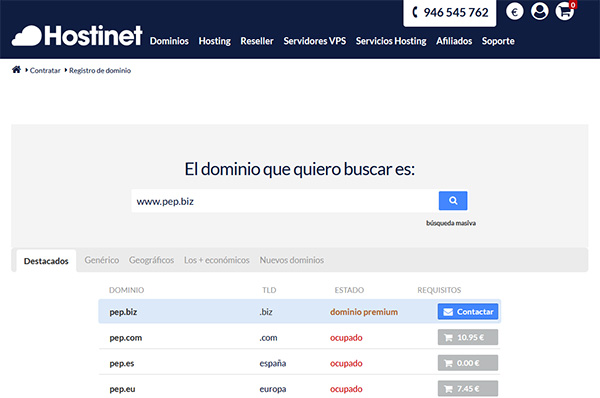This screenshot has height=398, width=600.
Task: Open the user account icon
Action: tap(540, 11)
